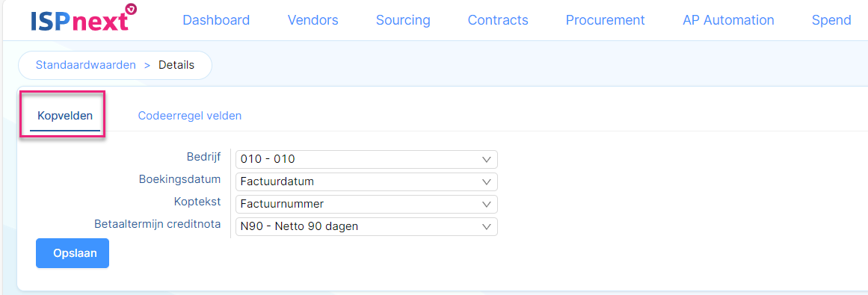Screen dimensions: 868x295
Task: Click the ISPnext logo
Action: coord(84,18)
